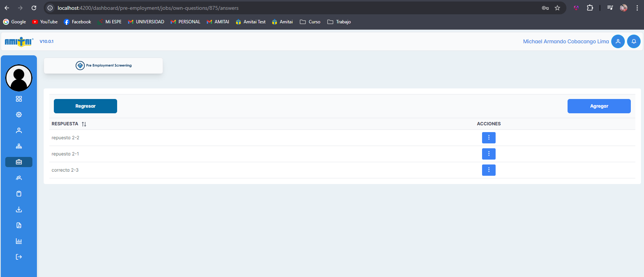Viewport: 644px width, 277px height.
Task: Open the organization hierarchy icon in sidebar
Action: click(x=19, y=146)
